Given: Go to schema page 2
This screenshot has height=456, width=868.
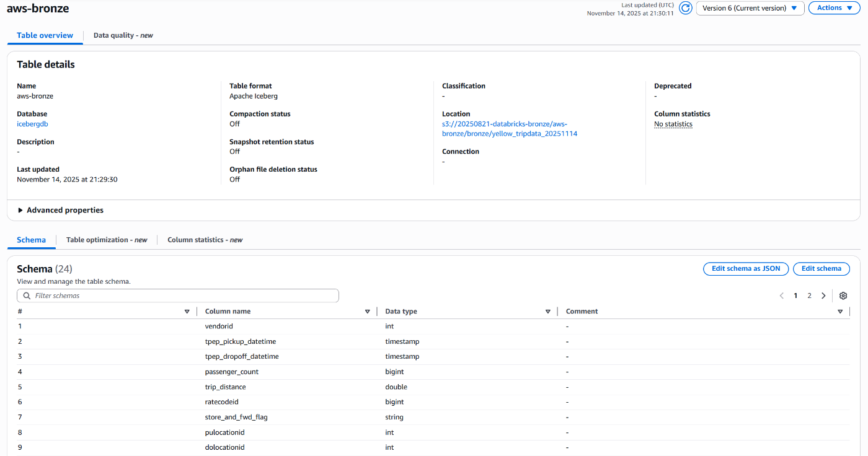Looking at the screenshot, I should pyautogui.click(x=809, y=296).
